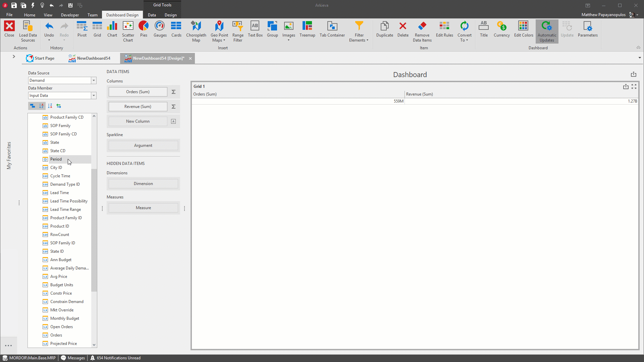This screenshot has width=644, height=362.
Task: Open Messages in status bar
Action: [x=73, y=358]
